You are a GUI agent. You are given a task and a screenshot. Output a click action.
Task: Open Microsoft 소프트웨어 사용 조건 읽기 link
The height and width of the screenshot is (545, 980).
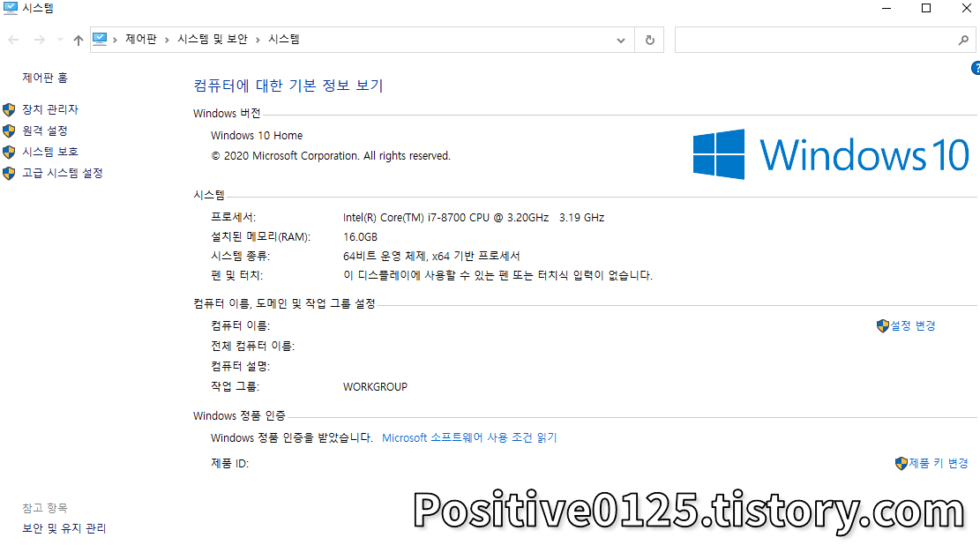pos(469,437)
